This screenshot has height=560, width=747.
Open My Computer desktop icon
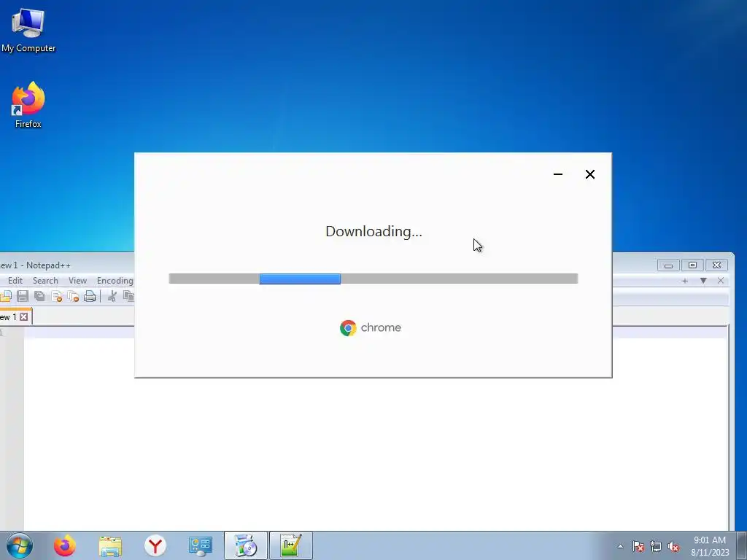[28, 31]
